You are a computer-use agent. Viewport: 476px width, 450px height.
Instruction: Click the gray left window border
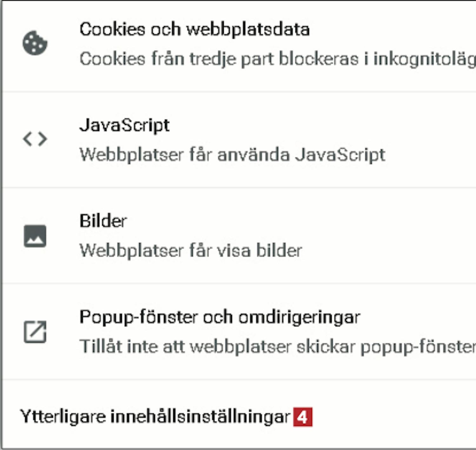coord(1,225)
